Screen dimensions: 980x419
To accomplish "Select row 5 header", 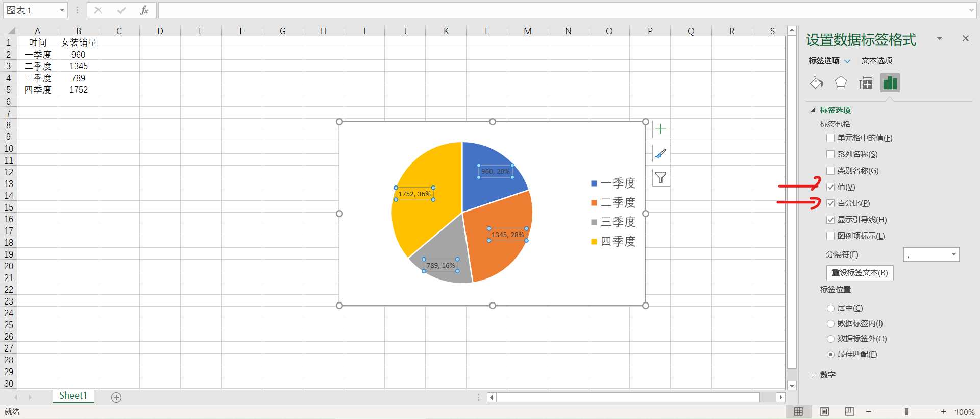I will point(9,90).
